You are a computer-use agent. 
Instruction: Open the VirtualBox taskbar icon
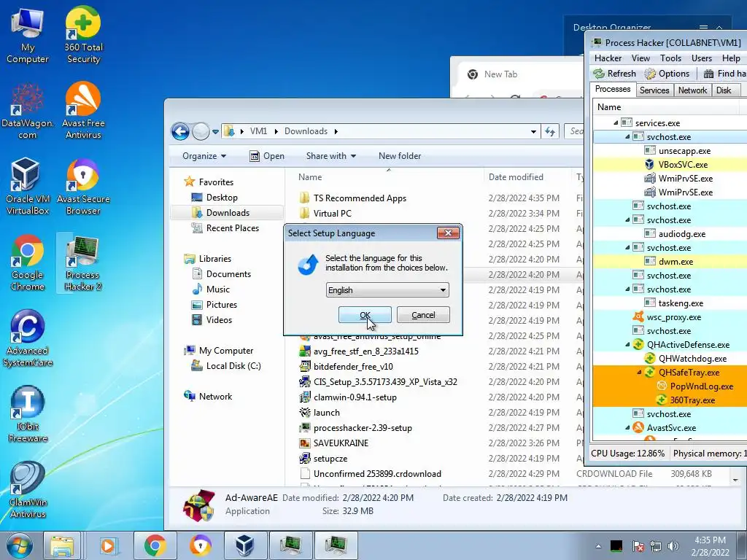coord(245,545)
